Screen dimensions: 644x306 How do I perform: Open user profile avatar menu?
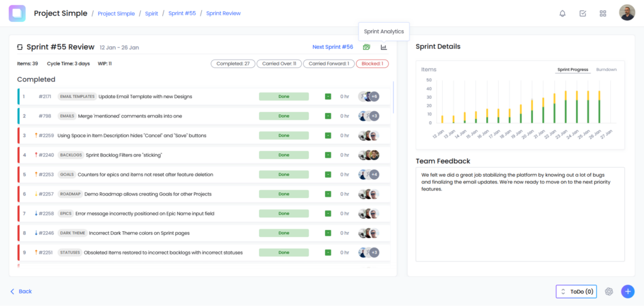coord(627,13)
